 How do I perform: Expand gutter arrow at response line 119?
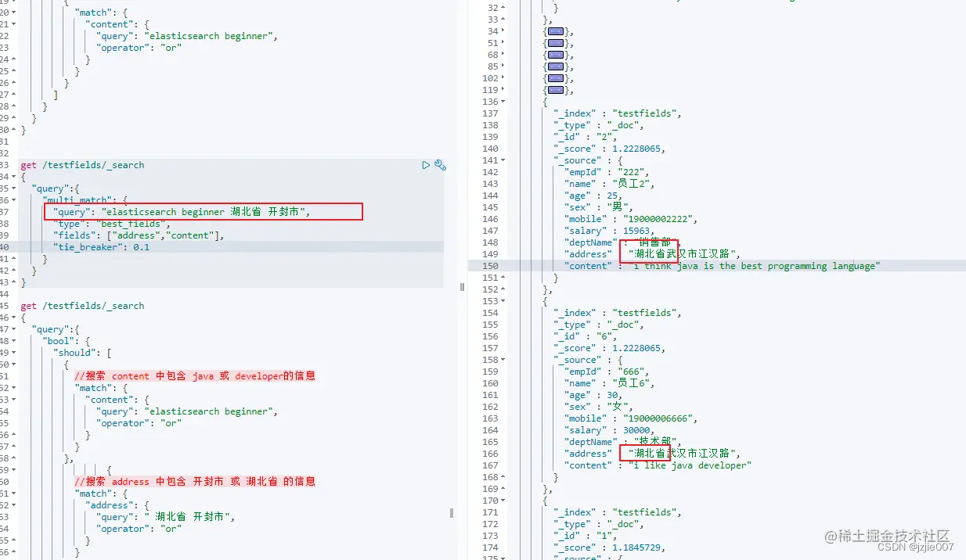(503, 90)
